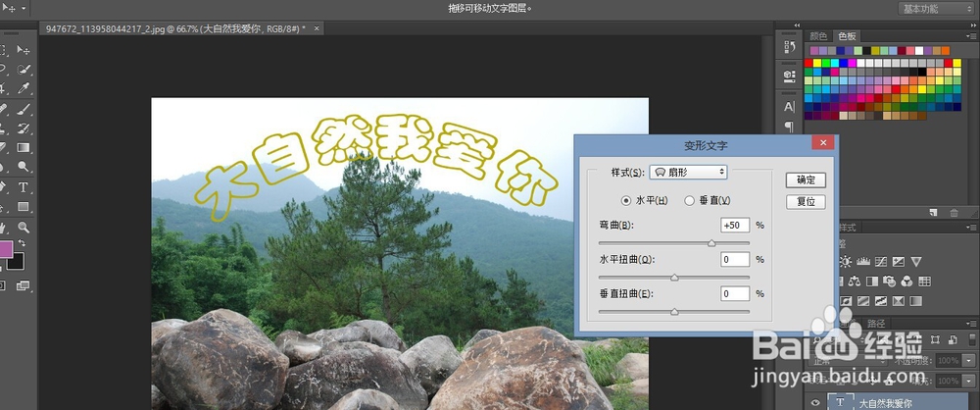Open the 样式 (扇形) style dropdown
The height and width of the screenshot is (410, 980).
689,172
